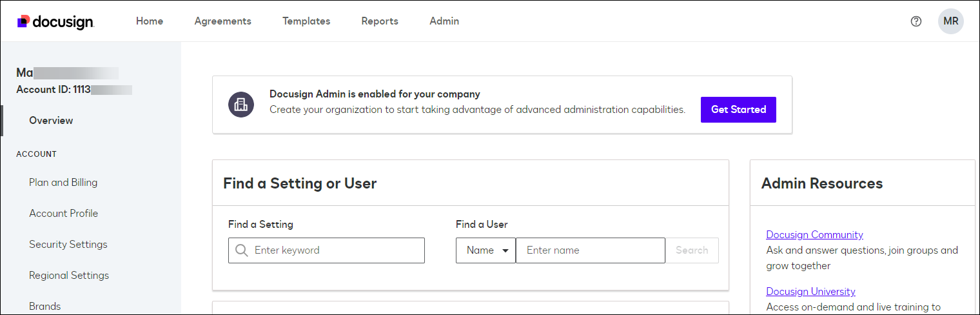Select Overview in the sidebar

pos(51,121)
